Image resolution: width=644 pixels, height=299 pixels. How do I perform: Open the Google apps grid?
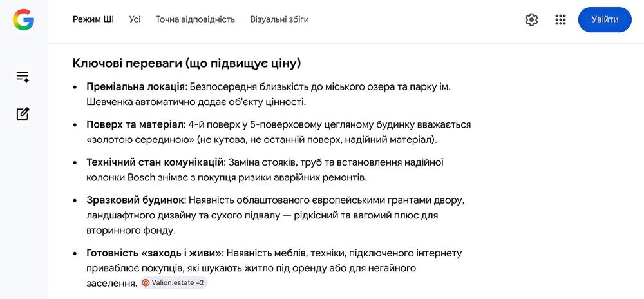560,20
